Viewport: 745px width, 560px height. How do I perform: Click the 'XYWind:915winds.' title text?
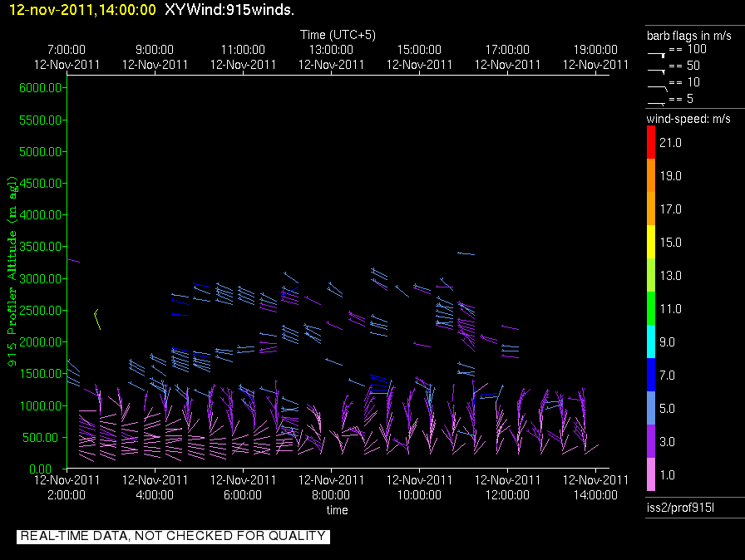(229, 10)
